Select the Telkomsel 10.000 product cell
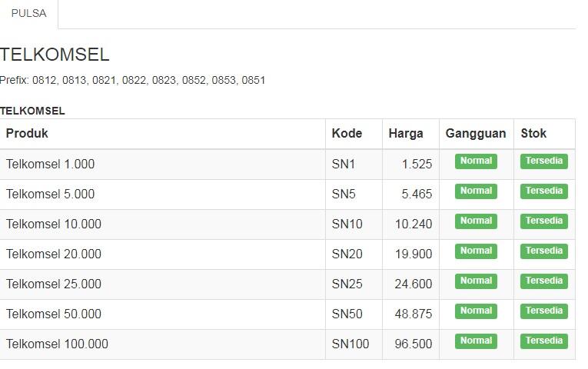Image resolution: width=588 pixels, height=369 pixels. tap(163, 224)
